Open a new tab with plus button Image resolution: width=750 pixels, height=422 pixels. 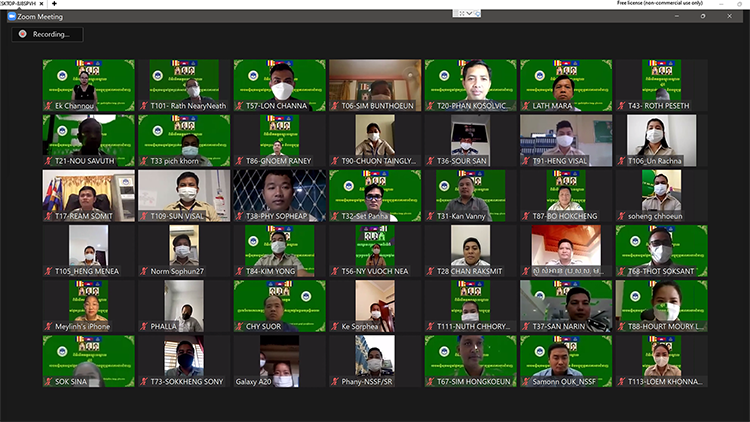pyautogui.click(x=54, y=4)
